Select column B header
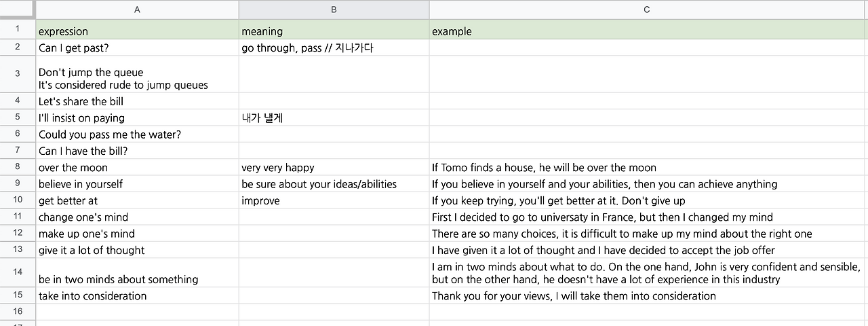 click(x=334, y=10)
